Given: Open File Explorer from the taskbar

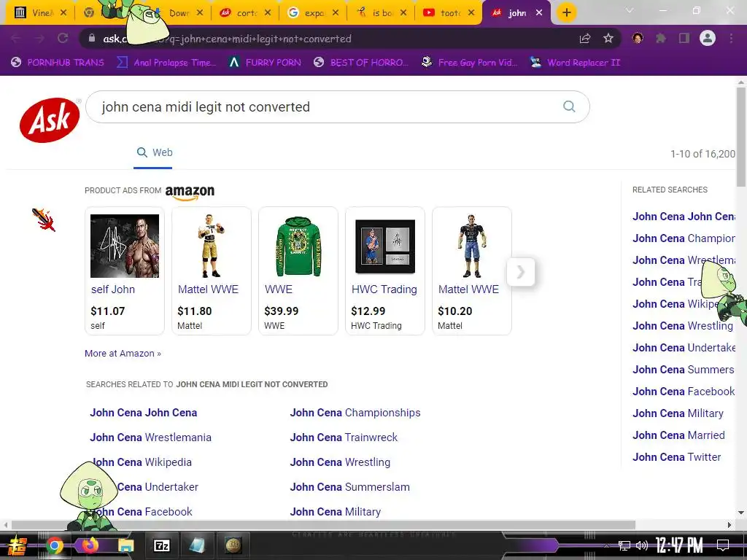Looking at the screenshot, I should click(125, 545).
